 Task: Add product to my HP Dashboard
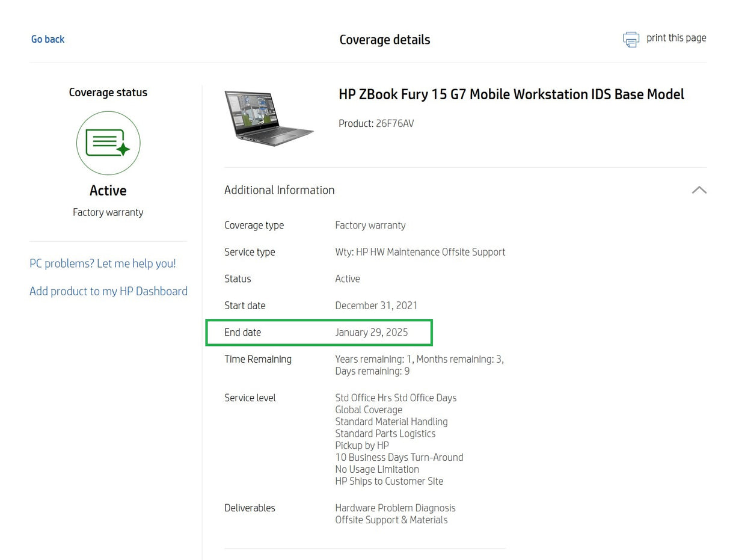[108, 291]
